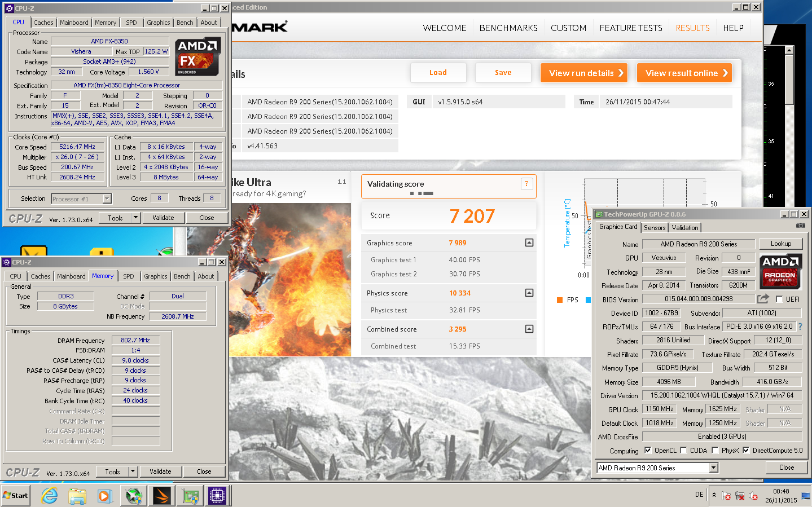Switch to the Validation tab in GPU-Z
This screenshot has height=507, width=812.
click(685, 228)
